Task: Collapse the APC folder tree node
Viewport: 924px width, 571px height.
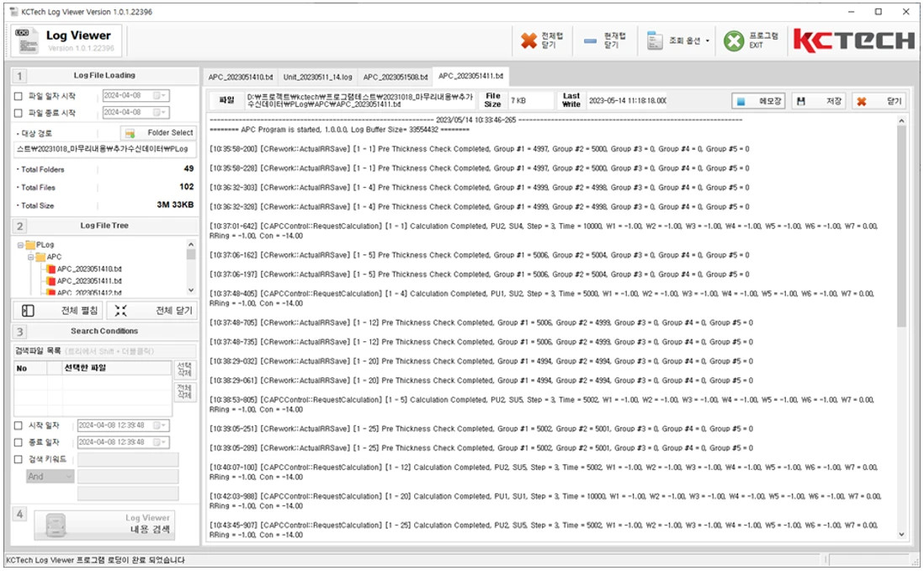Action: (30, 257)
